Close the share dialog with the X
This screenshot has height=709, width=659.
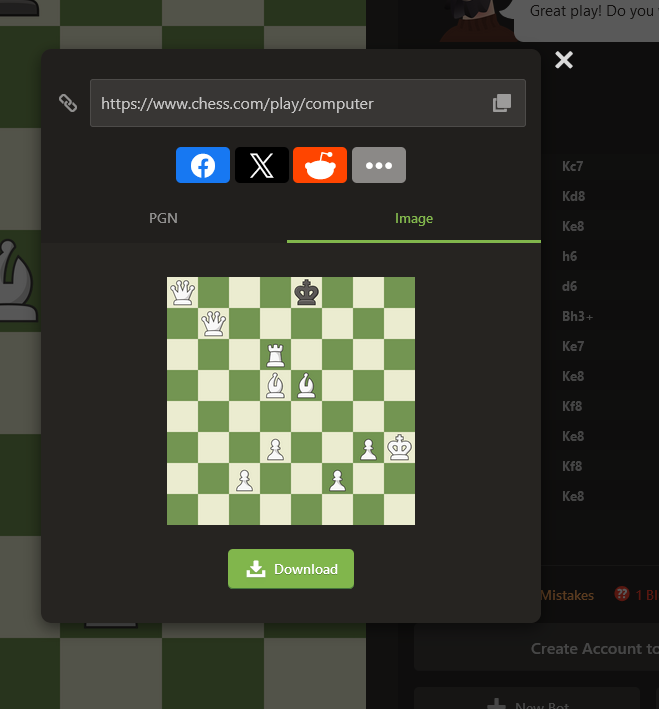564,60
